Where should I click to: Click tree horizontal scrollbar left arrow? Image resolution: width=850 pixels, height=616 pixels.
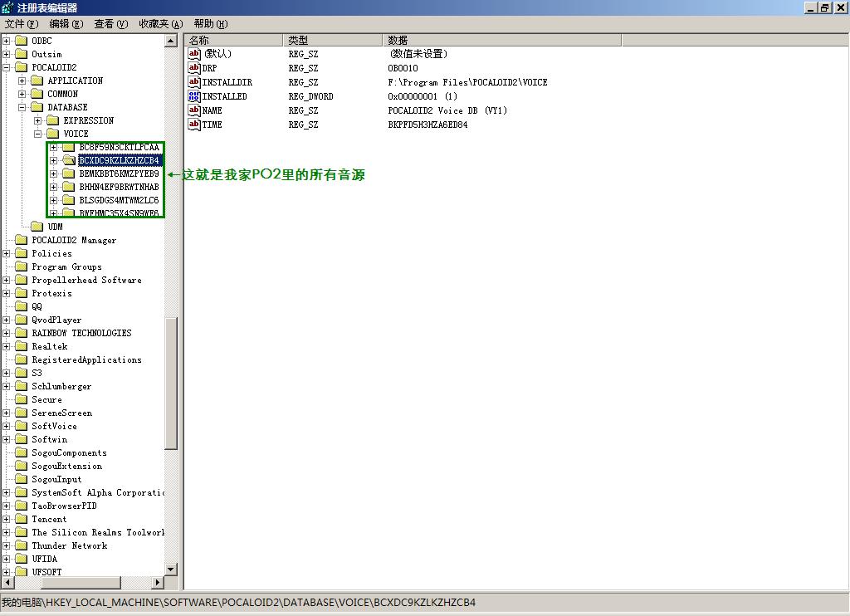pos(7,583)
